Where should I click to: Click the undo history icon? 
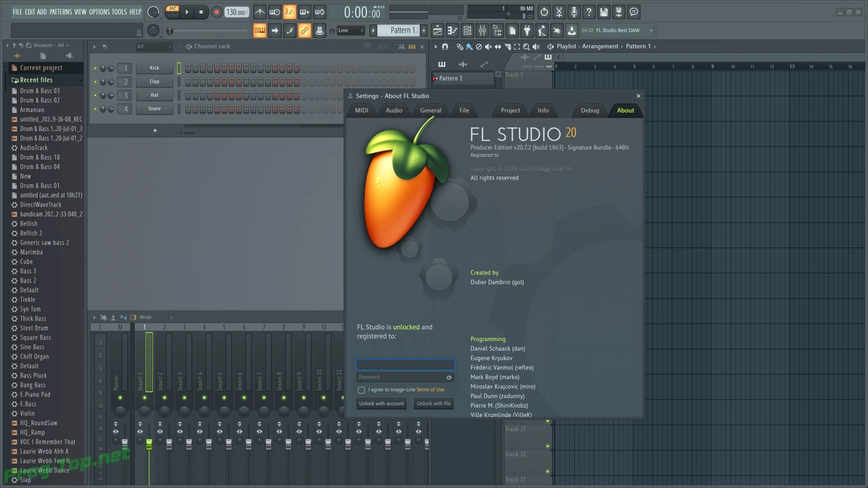point(544,12)
